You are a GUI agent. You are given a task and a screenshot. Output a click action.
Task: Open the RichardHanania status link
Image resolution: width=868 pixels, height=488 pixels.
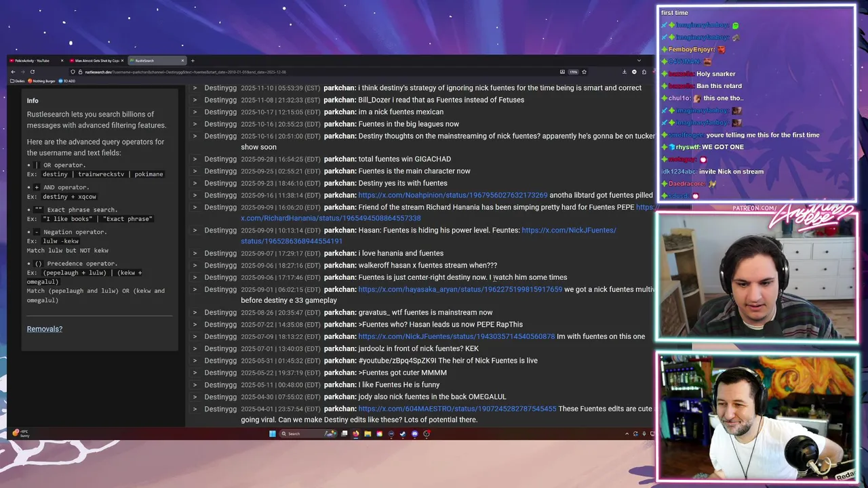[330, 218]
